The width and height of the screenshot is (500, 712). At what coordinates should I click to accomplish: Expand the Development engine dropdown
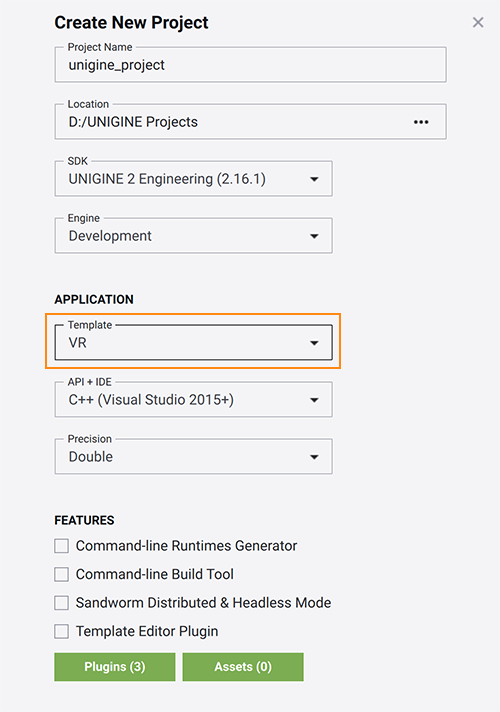193,236
